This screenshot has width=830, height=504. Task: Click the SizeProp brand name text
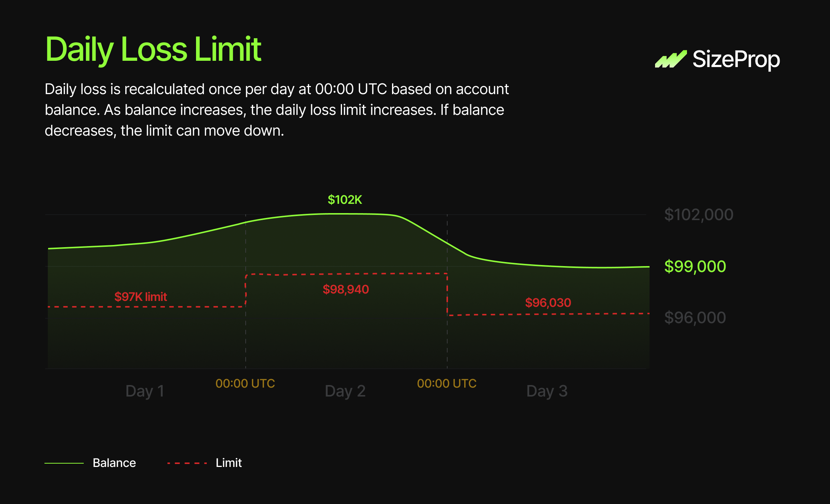736,59
